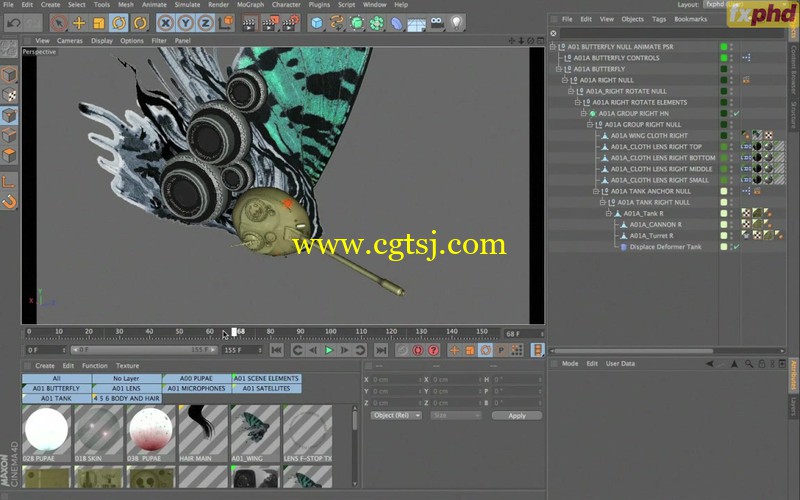Play the animation forward
Image resolution: width=800 pixels, height=500 pixels.
pyautogui.click(x=329, y=350)
